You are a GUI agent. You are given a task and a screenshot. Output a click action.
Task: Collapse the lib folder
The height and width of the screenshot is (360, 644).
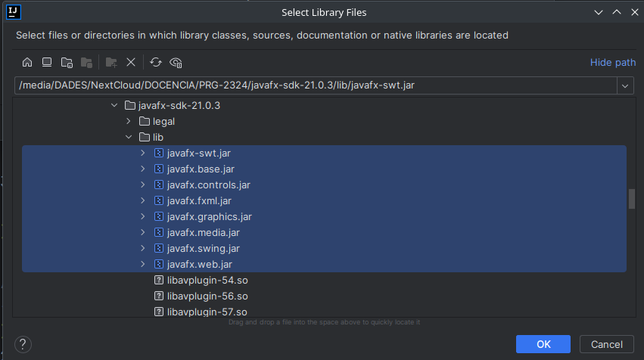[129, 137]
